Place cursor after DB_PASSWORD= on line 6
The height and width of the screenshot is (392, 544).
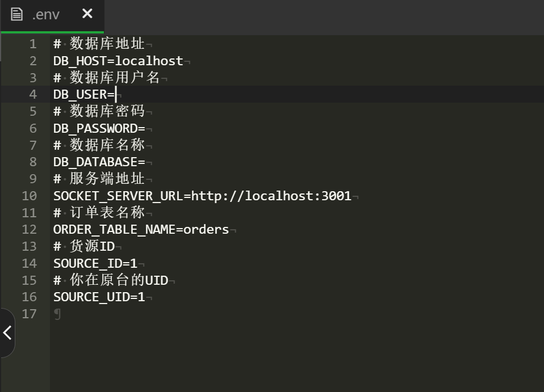146,129
